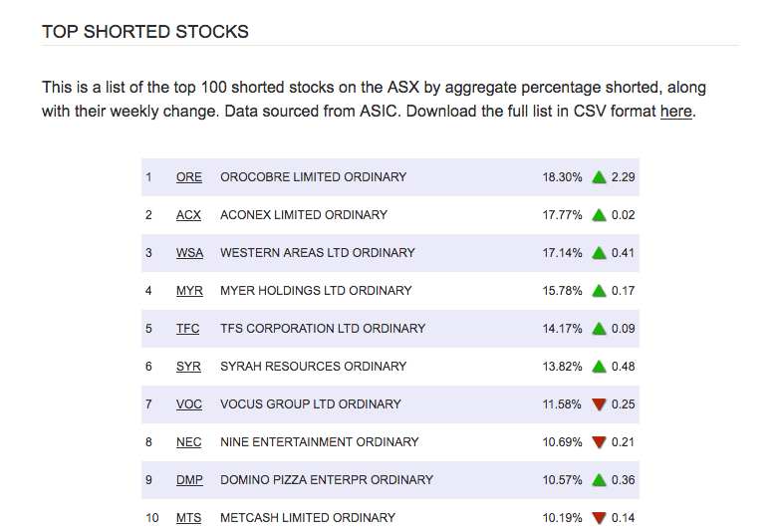Click the green up arrow for Western Areas
This screenshot has width=775, height=532.
click(x=599, y=253)
